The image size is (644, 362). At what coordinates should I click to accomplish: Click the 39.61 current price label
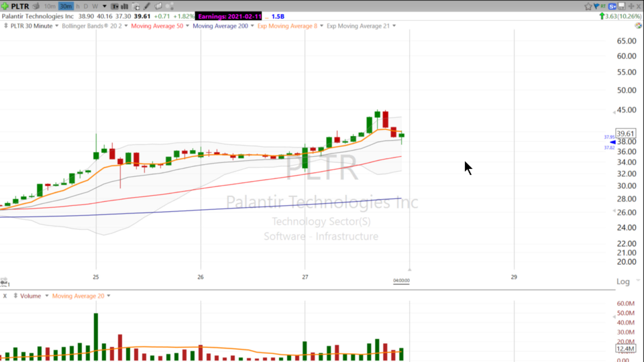[625, 133]
